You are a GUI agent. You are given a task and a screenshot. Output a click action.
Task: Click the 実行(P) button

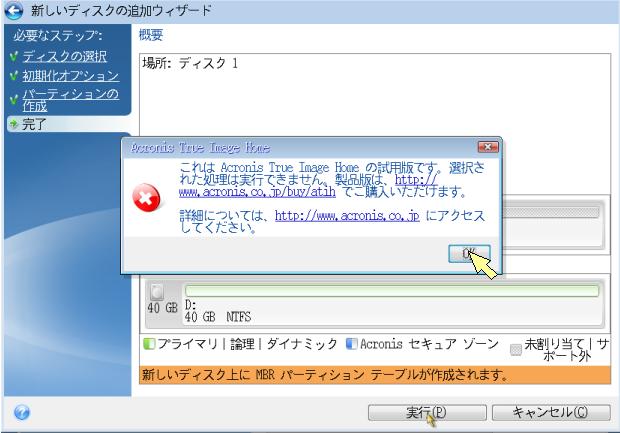click(427, 412)
